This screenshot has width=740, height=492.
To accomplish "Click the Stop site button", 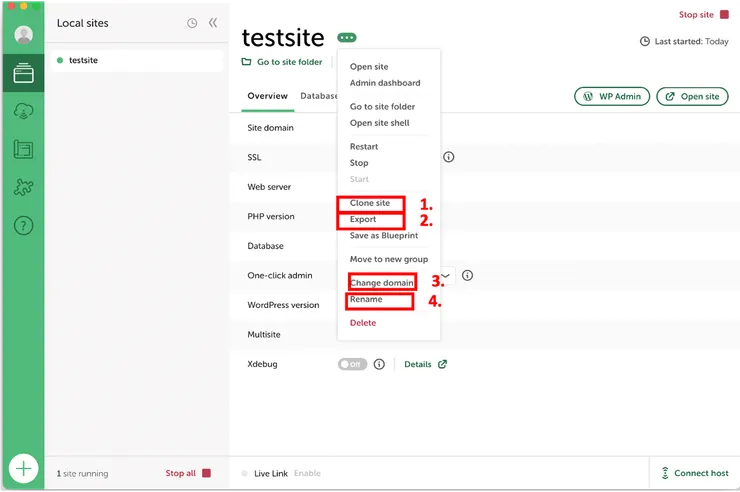I will [x=704, y=15].
